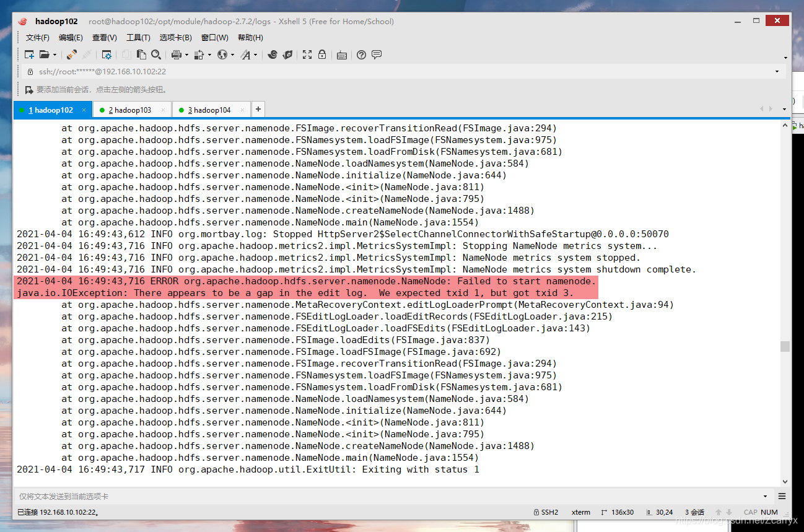Close the hadoop103 tab
The height and width of the screenshot is (532, 804).
click(164, 110)
